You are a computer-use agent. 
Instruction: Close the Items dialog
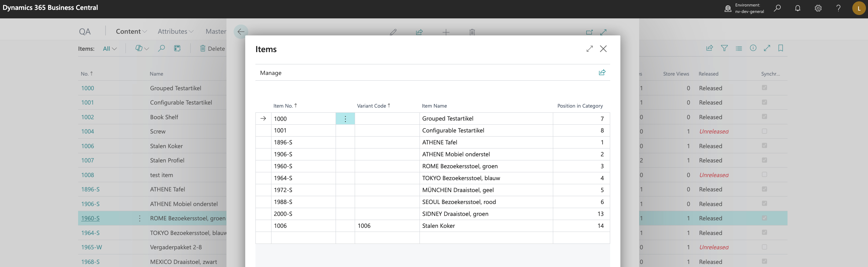click(603, 49)
